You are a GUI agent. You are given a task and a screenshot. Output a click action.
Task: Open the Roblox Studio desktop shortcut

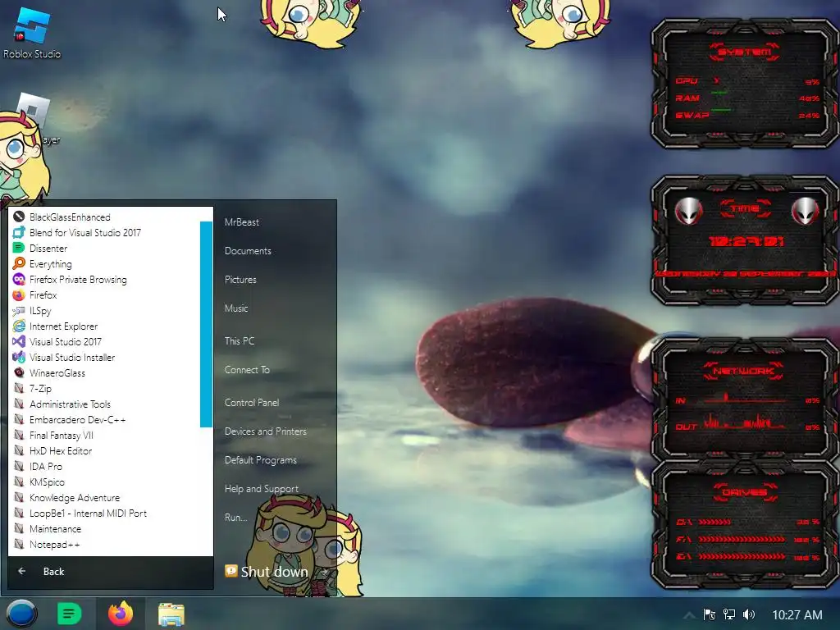(32, 32)
